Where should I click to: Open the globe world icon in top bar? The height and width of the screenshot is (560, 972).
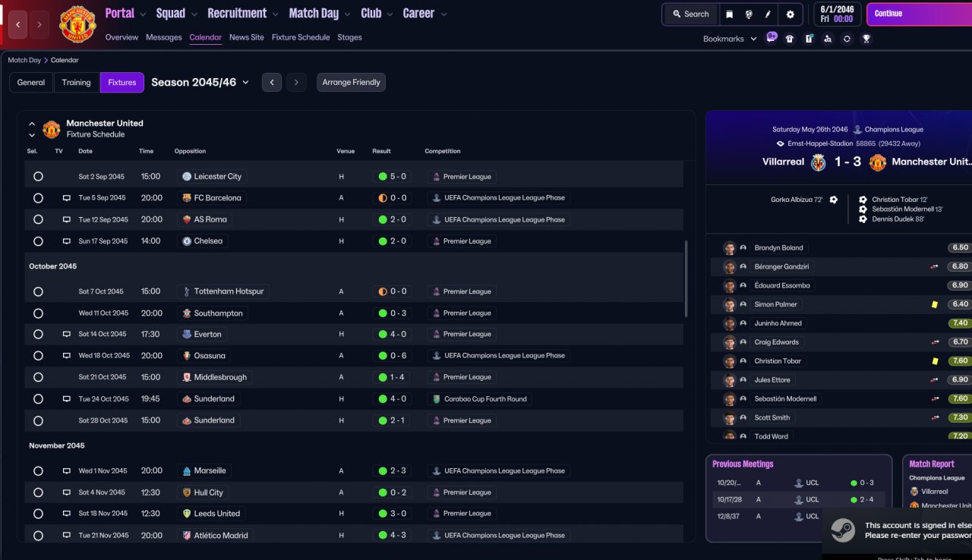[748, 14]
